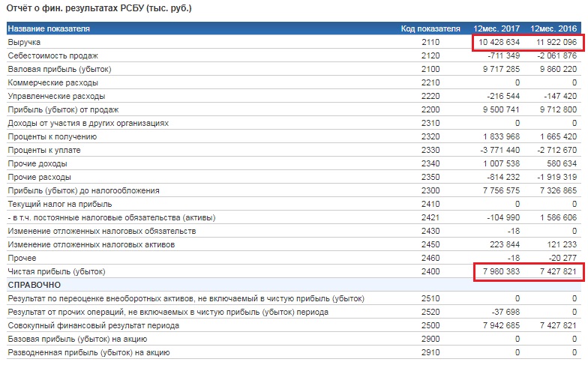588x368 pixels.
Task: Click the 'Прибыль (убыток) от продаж' label
Action: pyautogui.click(x=60, y=110)
